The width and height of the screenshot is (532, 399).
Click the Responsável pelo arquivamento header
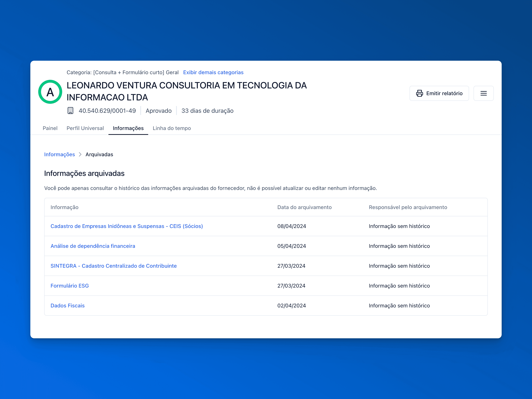[408, 207]
